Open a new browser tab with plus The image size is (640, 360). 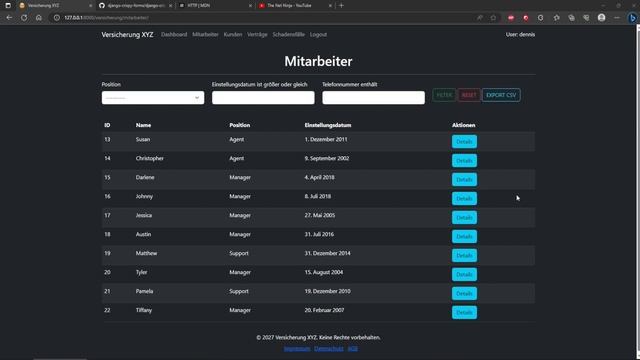pyautogui.click(x=341, y=6)
